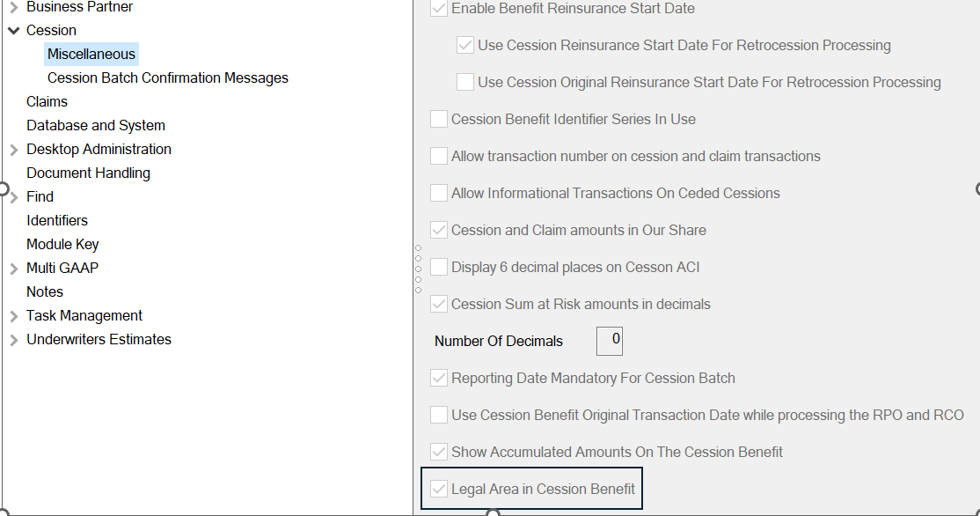This screenshot has height=516, width=980.
Task: Toggle Cession Benefit Identifier Series In Use
Action: 439,119
